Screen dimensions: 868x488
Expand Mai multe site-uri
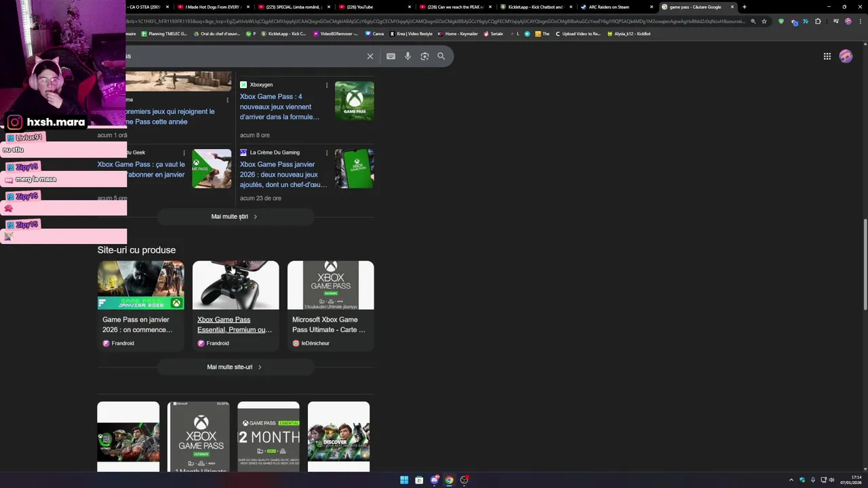click(x=235, y=367)
